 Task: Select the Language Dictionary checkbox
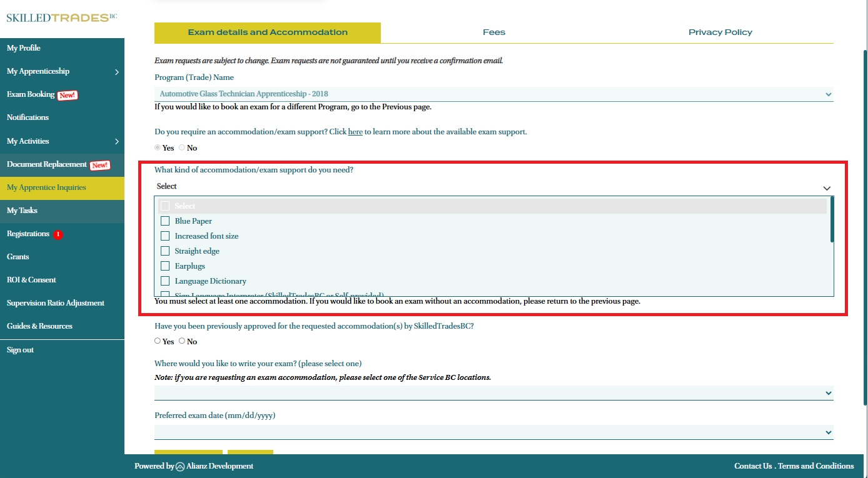point(165,281)
